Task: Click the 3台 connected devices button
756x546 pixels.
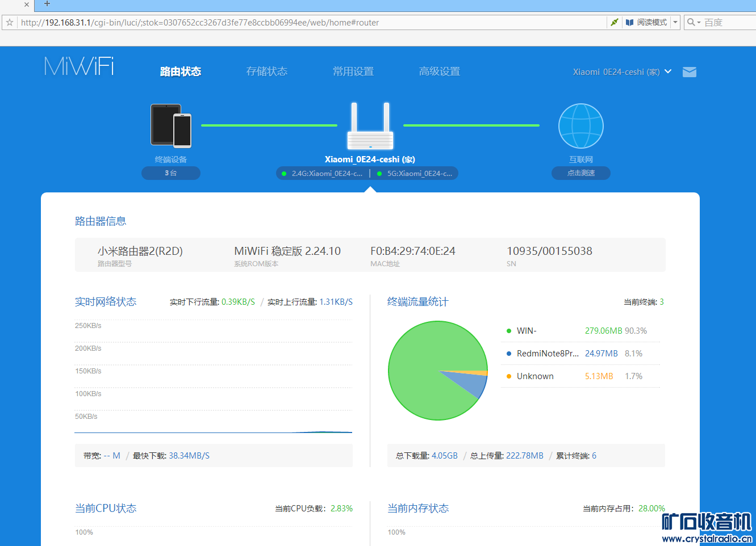Action: pyautogui.click(x=170, y=173)
